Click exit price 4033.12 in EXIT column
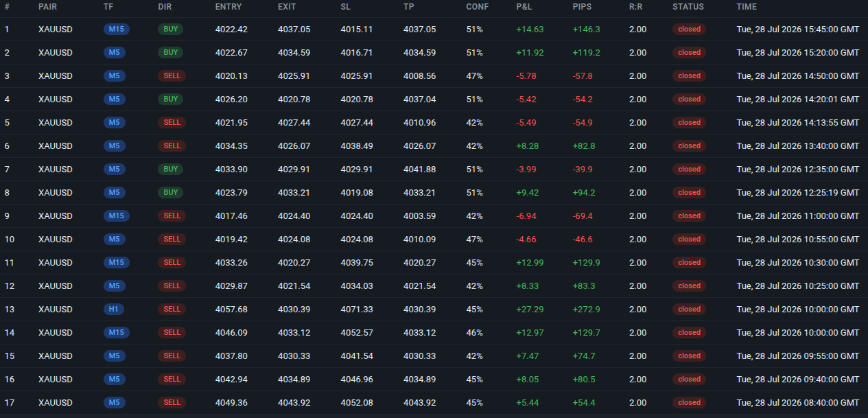This screenshot has width=868, height=418. (x=294, y=333)
